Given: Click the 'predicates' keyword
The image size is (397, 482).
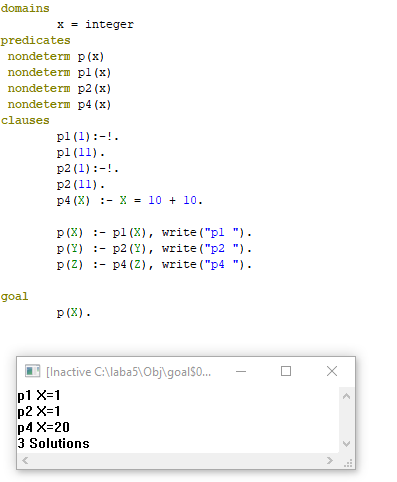Looking at the screenshot, I should pyautogui.click(x=35, y=40).
